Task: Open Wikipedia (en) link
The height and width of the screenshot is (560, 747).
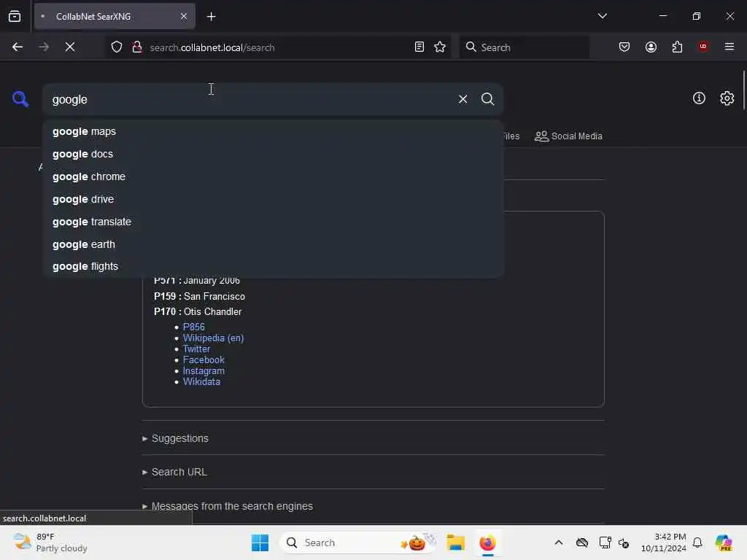Action: pos(213,338)
